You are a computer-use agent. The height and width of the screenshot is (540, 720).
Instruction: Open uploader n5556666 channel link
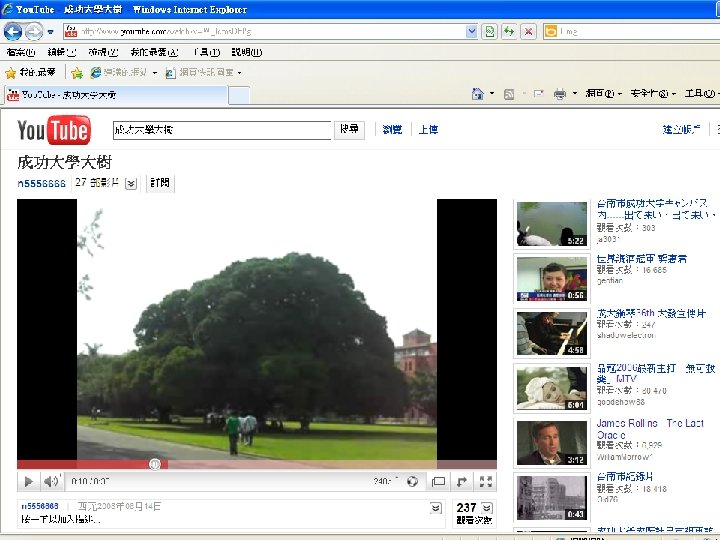[x=41, y=183]
